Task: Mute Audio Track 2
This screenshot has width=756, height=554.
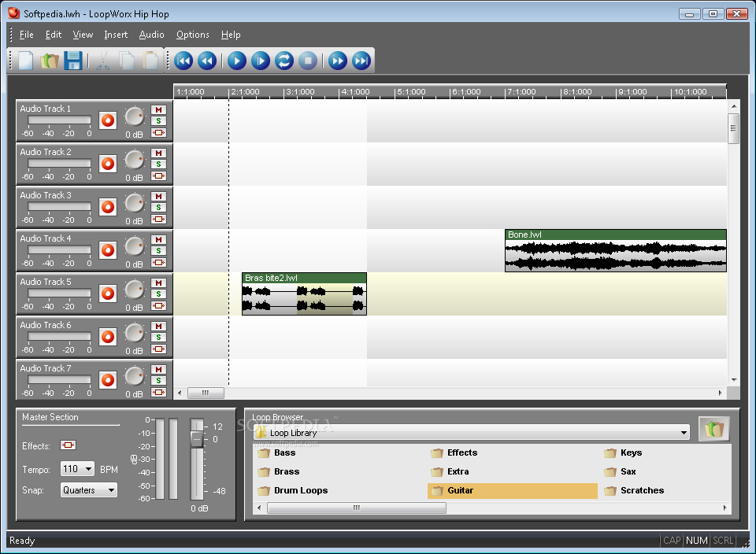Action: 158,153
